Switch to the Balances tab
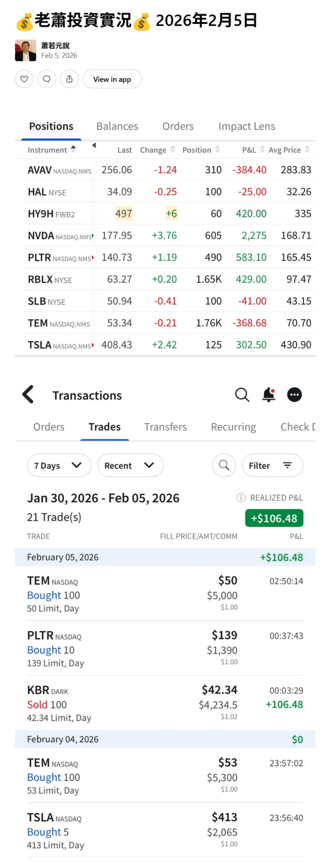 pyautogui.click(x=117, y=126)
